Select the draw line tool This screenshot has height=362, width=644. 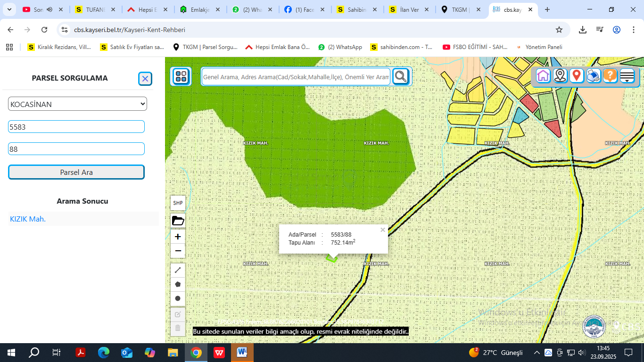pyautogui.click(x=178, y=270)
